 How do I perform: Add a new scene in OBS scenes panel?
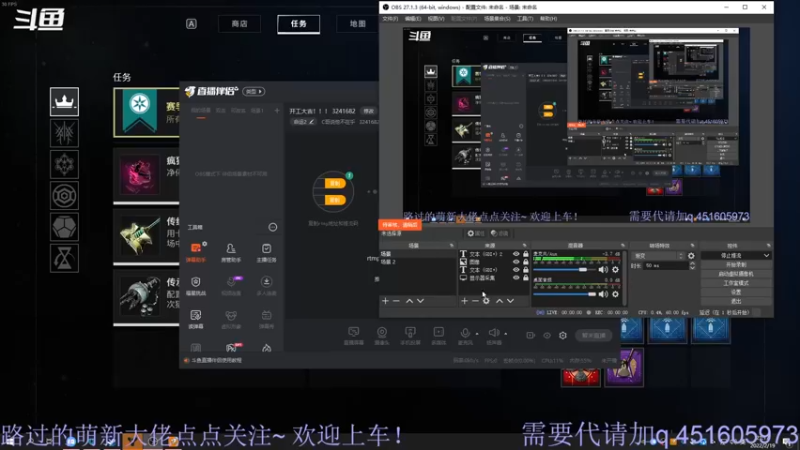coord(385,301)
